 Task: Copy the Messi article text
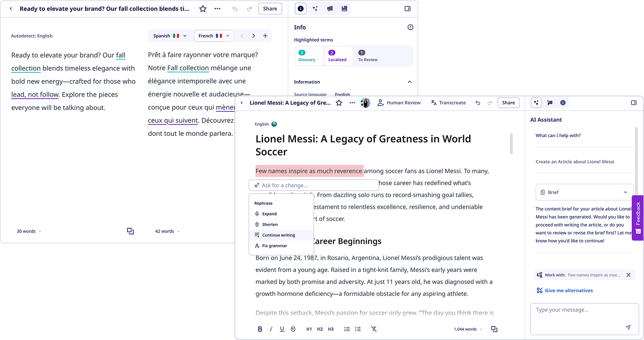tap(494, 329)
